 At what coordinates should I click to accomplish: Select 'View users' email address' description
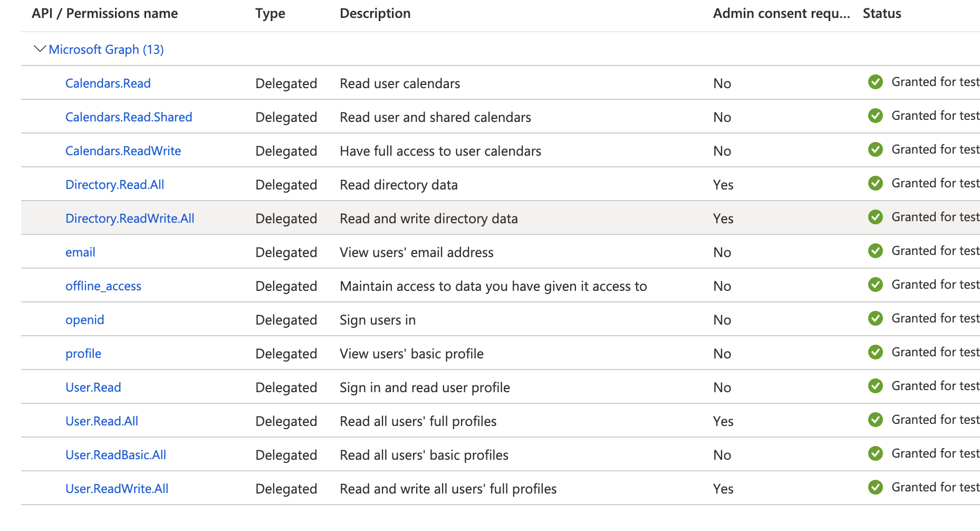click(417, 252)
